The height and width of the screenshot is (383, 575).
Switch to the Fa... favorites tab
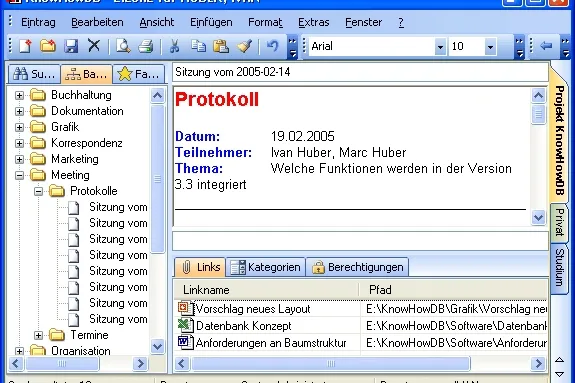click(138, 74)
